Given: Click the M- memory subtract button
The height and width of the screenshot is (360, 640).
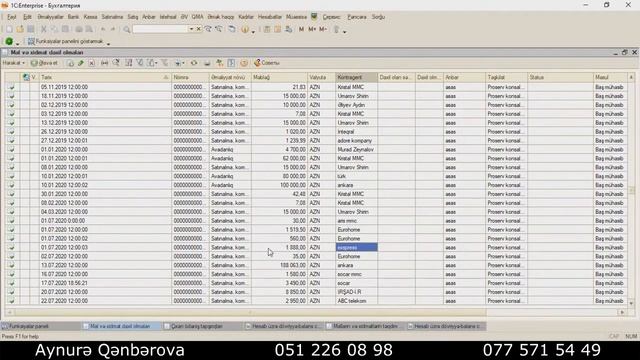Looking at the screenshot, I should coord(323,29).
